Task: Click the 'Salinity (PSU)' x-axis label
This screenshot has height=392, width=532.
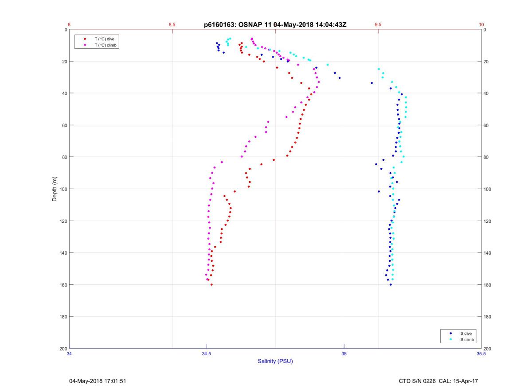Action: pos(275,361)
